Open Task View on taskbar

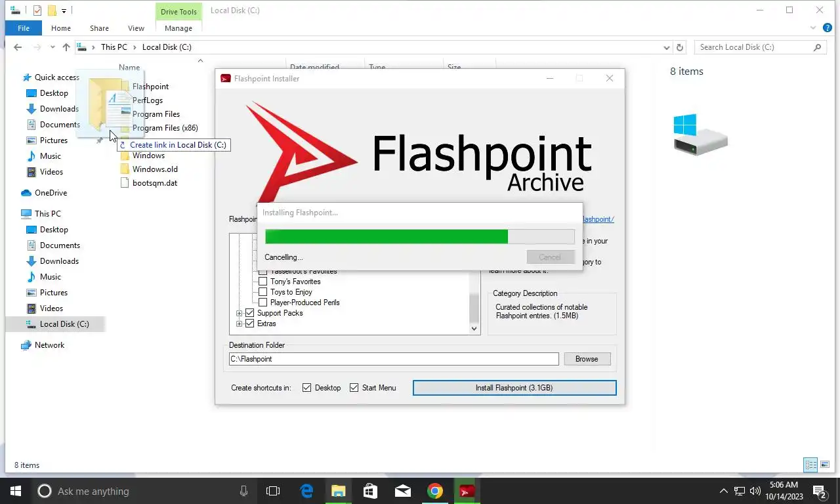[x=273, y=491]
